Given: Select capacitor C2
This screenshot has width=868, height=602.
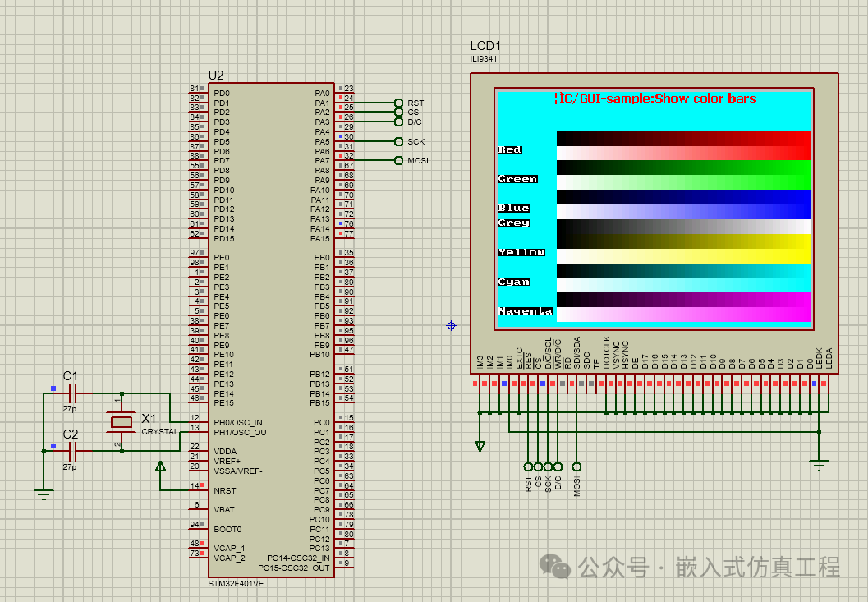Looking at the screenshot, I should (72, 451).
